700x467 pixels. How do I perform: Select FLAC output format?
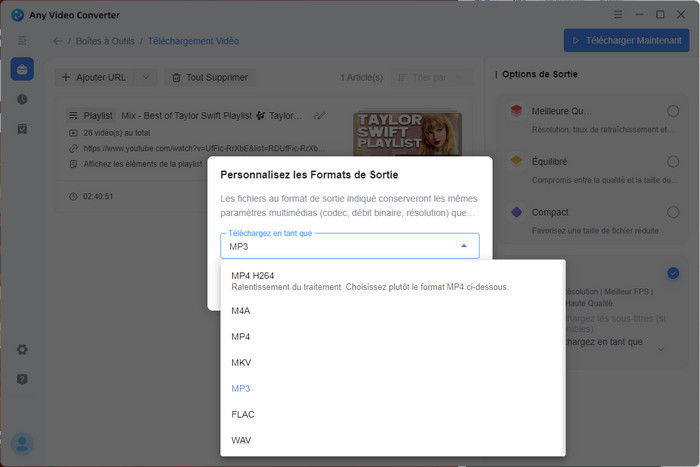pos(393,414)
